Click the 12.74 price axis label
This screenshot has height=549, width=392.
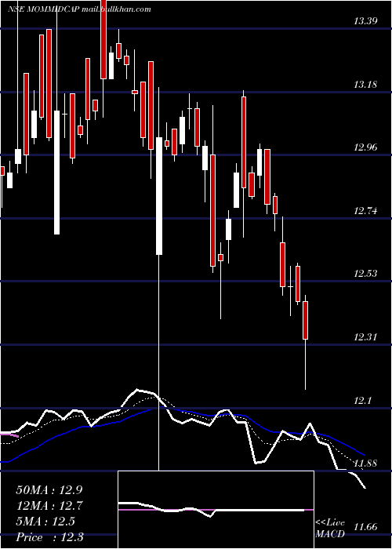pyautogui.click(x=365, y=211)
